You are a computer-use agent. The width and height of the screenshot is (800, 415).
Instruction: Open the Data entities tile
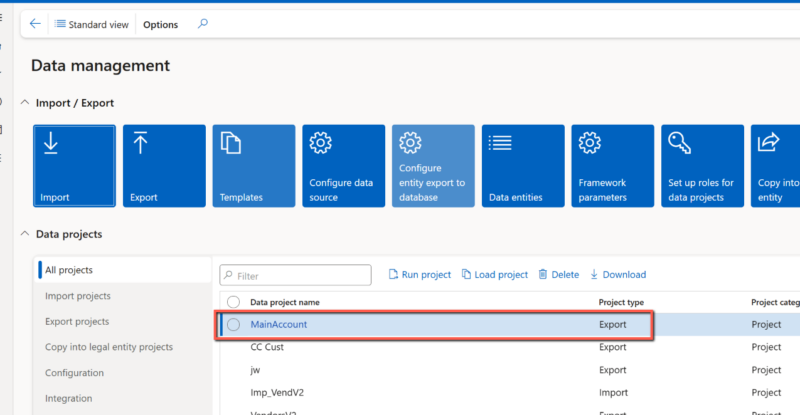pyautogui.click(x=522, y=166)
